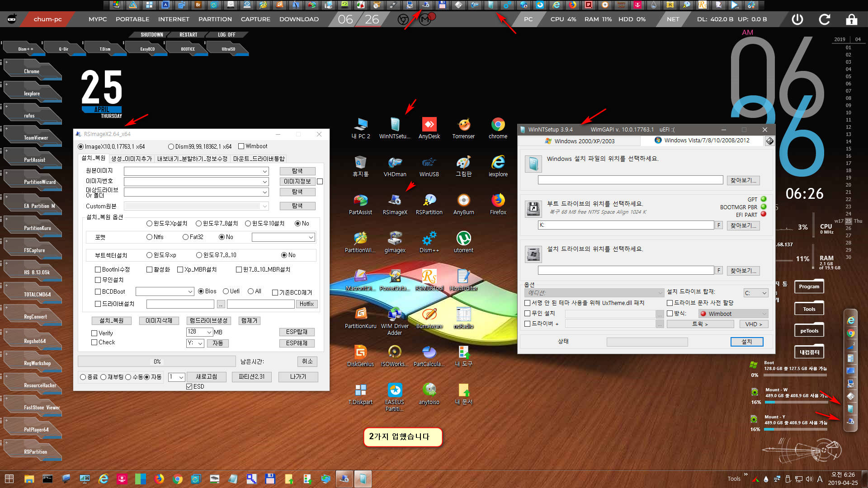This screenshot has width=868, height=488.
Task: Click the boot drive path field K:
Action: pos(626,225)
